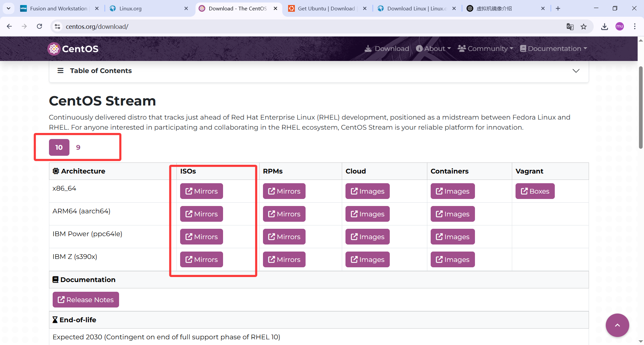Select the 'CentOS Stream' heading
This screenshot has height=345, width=644.
click(x=102, y=101)
